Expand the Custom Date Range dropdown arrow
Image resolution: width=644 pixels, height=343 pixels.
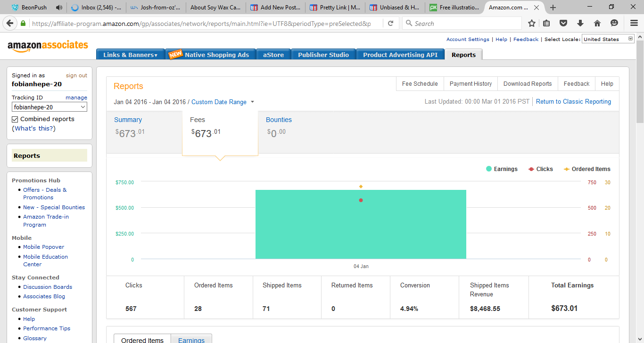252,102
